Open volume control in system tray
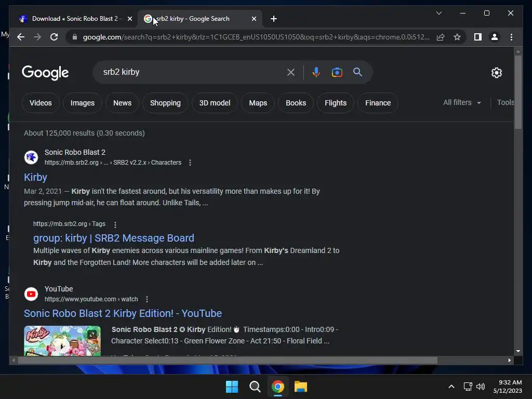 point(481,387)
